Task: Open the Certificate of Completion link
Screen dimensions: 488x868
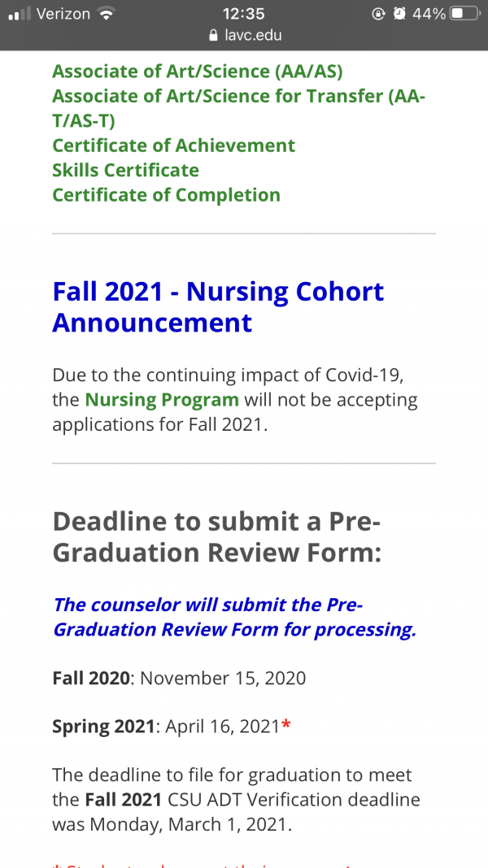Action: coord(166,195)
